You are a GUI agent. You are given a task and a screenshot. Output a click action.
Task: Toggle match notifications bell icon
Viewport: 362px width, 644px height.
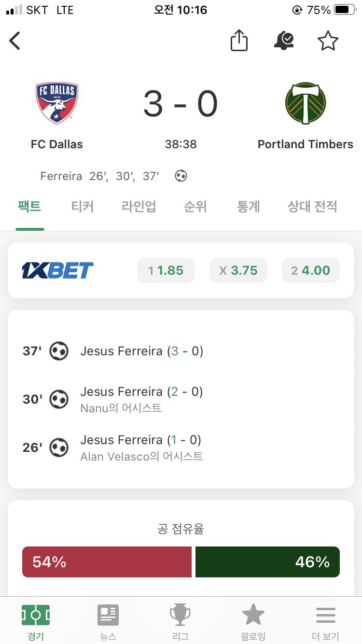click(x=284, y=41)
